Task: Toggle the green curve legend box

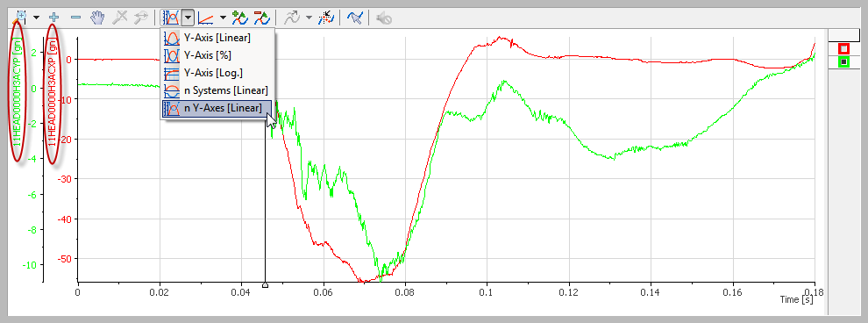Action: point(843,62)
